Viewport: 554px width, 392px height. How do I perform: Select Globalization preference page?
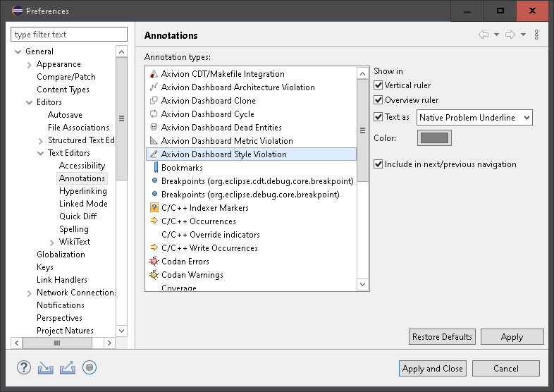tap(61, 255)
